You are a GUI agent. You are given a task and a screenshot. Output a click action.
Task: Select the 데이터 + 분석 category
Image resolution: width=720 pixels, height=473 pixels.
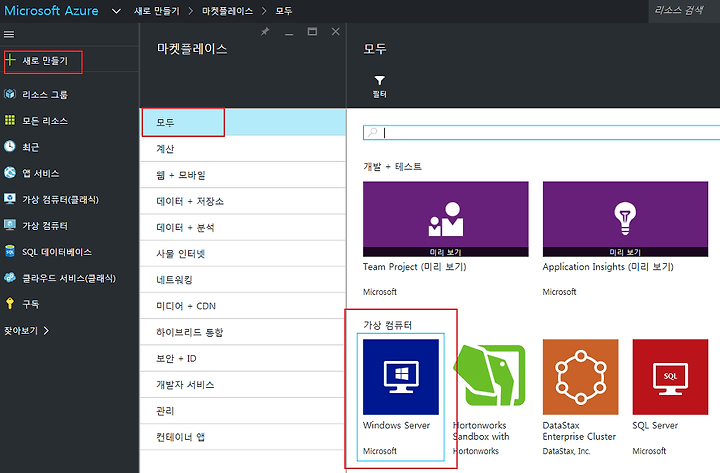coord(243,227)
